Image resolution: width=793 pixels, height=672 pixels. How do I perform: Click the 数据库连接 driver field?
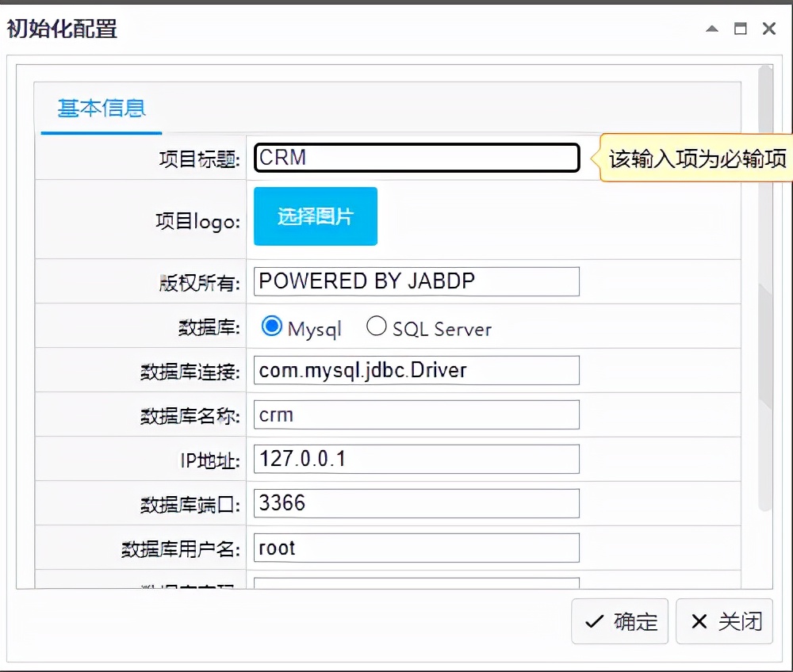point(417,370)
